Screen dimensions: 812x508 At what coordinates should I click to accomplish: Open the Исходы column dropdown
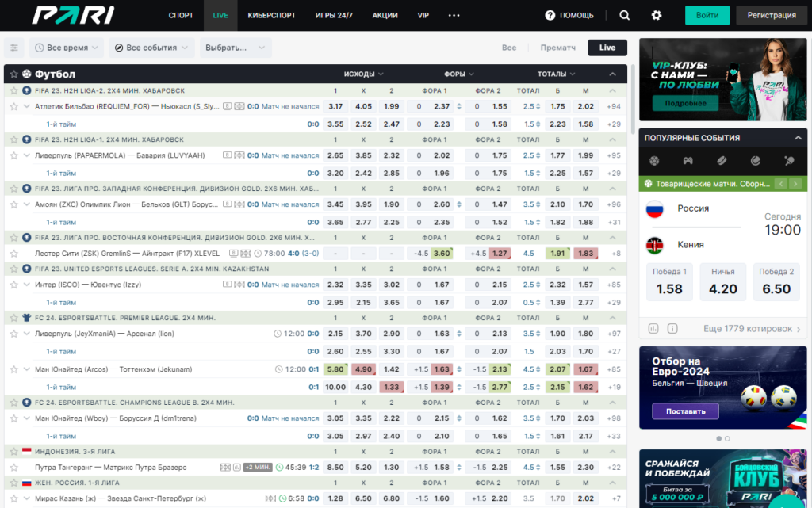click(x=363, y=74)
